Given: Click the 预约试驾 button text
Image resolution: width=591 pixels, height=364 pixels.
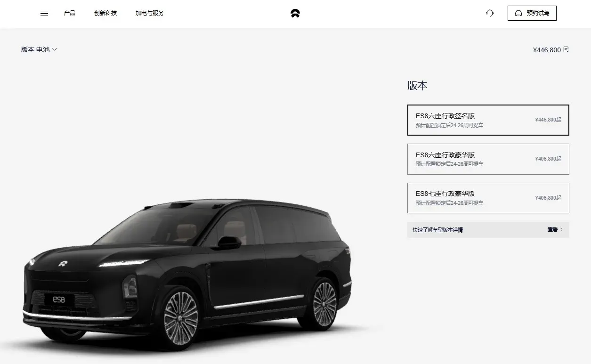Looking at the screenshot, I should coord(538,13).
